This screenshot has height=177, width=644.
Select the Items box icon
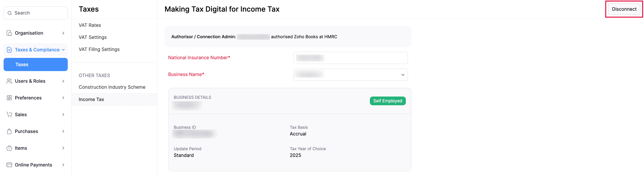tap(9, 148)
